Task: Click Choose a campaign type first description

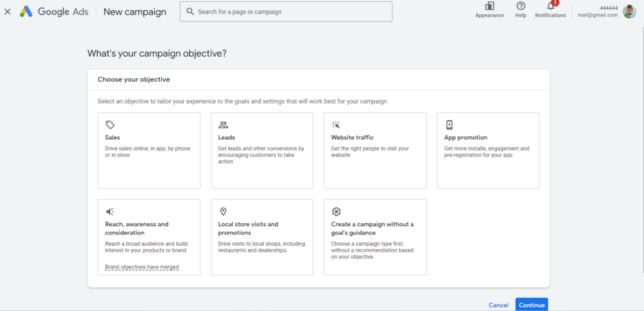Action: (372, 250)
